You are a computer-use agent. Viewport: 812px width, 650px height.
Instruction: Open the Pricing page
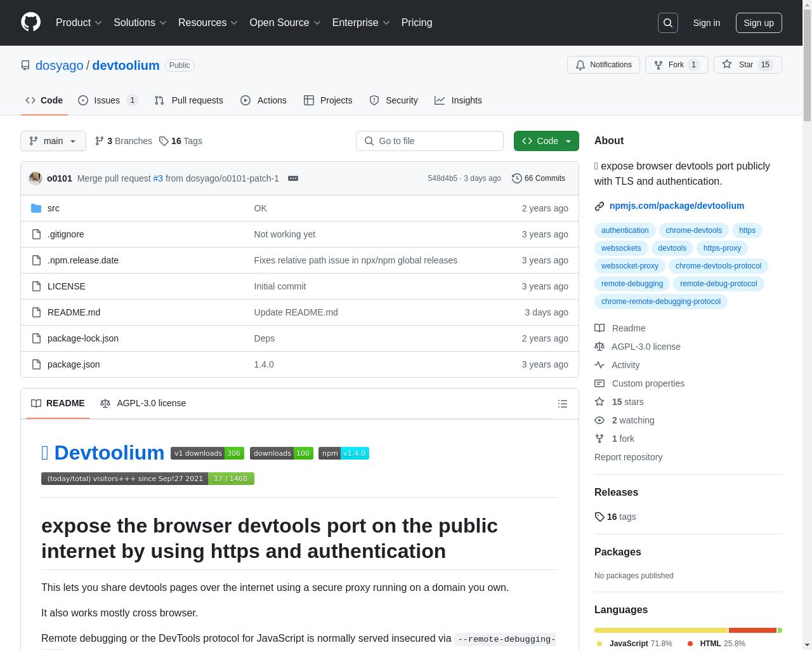[x=417, y=22]
